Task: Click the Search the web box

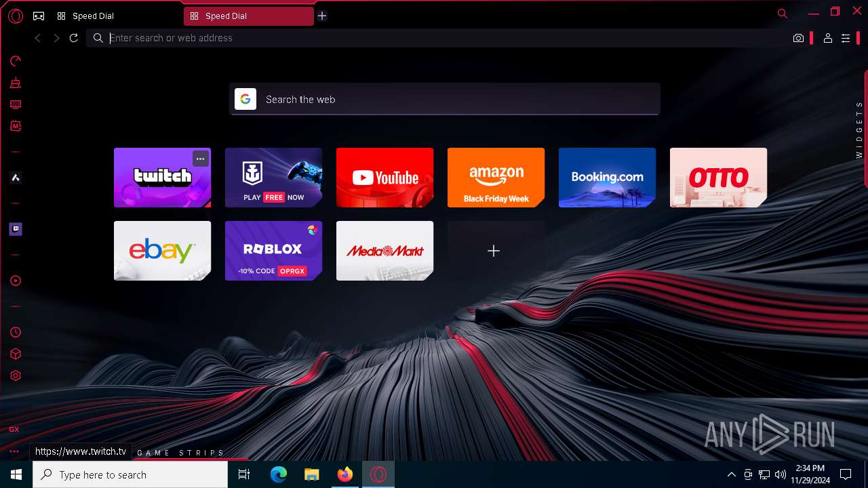Action: click(x=445, y=99)
